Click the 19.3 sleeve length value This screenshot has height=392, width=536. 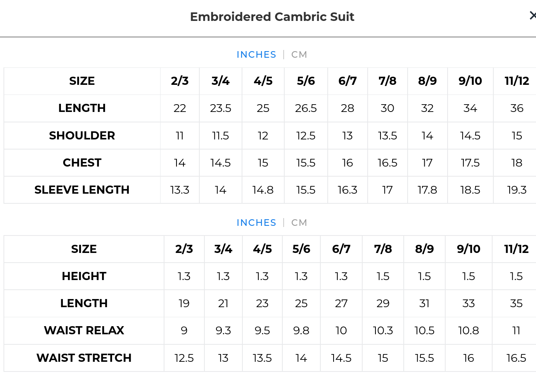coord(517,190)
